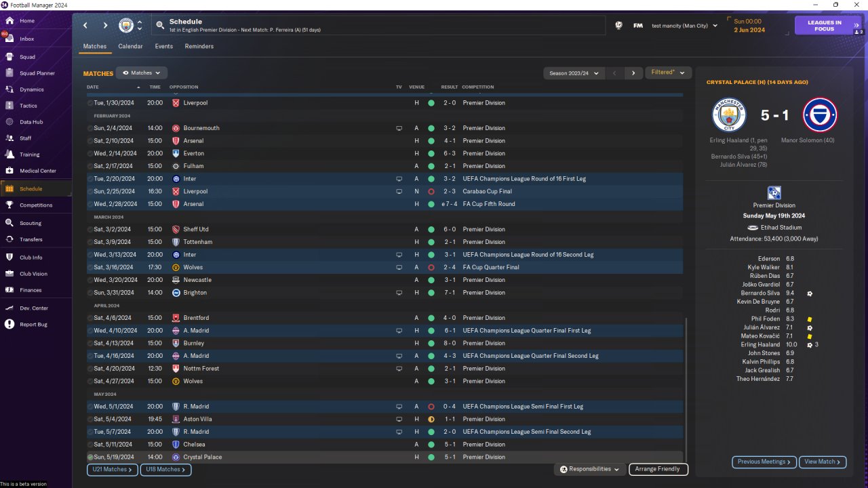Viewport: 868px width, 488px height.
Task: Click the TV icon on the Bournemouth row
Action: [399, 128]
